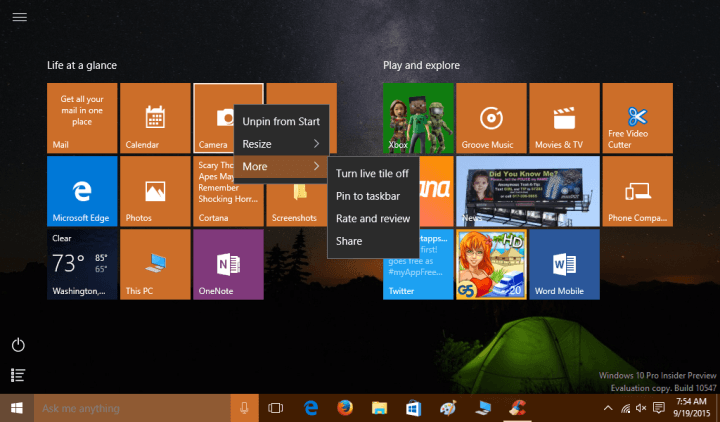
Task: Choose Rate and review
Action: [373, 218]
